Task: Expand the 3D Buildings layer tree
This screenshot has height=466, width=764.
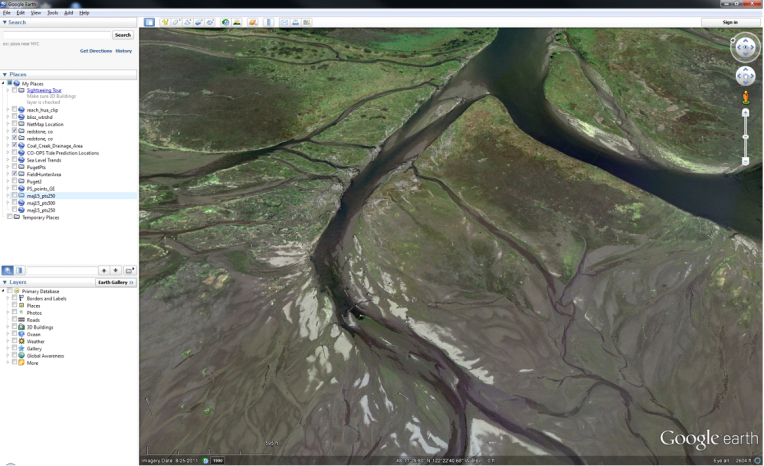Action: [8, 327]
